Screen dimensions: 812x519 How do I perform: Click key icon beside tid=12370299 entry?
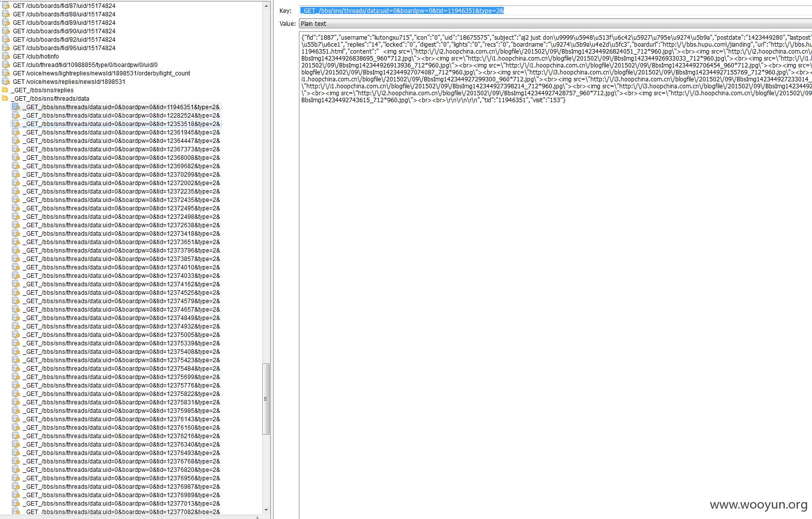[15, 174]
